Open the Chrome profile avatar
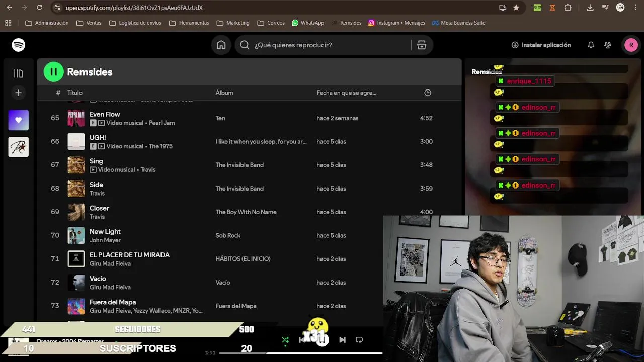 coord(620,8)
